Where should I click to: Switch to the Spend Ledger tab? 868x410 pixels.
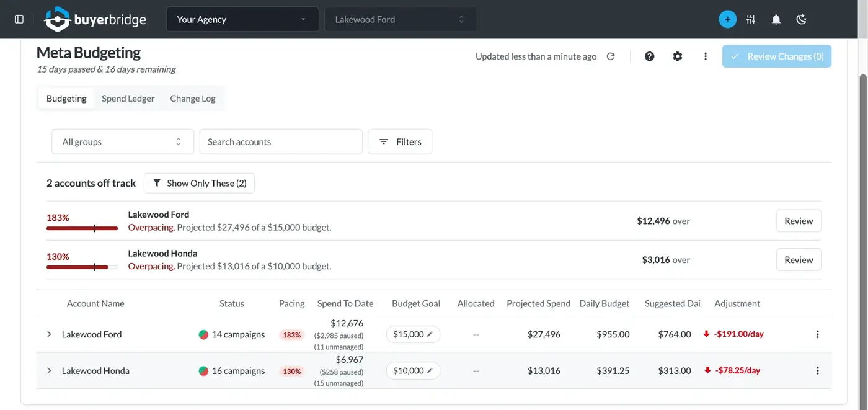coord(128,98)
